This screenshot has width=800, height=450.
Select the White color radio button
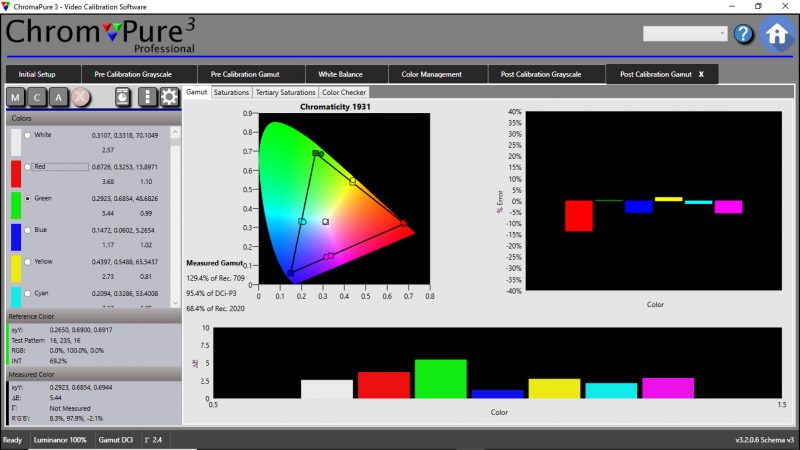(x=27, y=135)
